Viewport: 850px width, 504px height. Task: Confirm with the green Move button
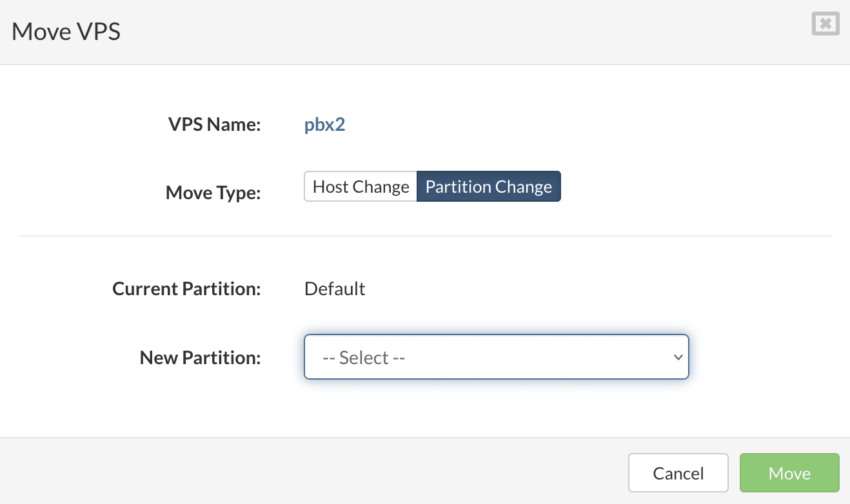pyautogui.click(x=789, y=473)
